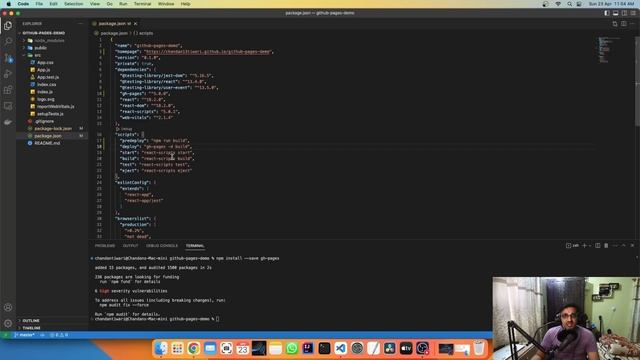
Task: Open the Manage gear menu
Action: click(8, 323)
